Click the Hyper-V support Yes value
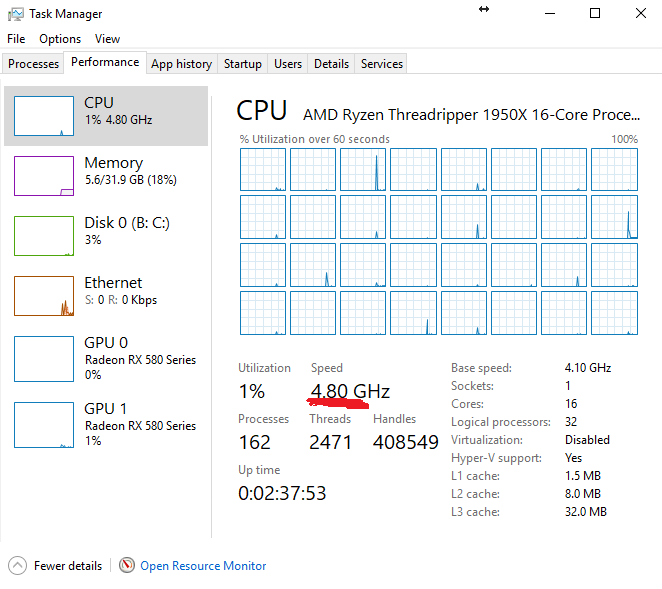 pyautogui.click(x=574, y=458)
